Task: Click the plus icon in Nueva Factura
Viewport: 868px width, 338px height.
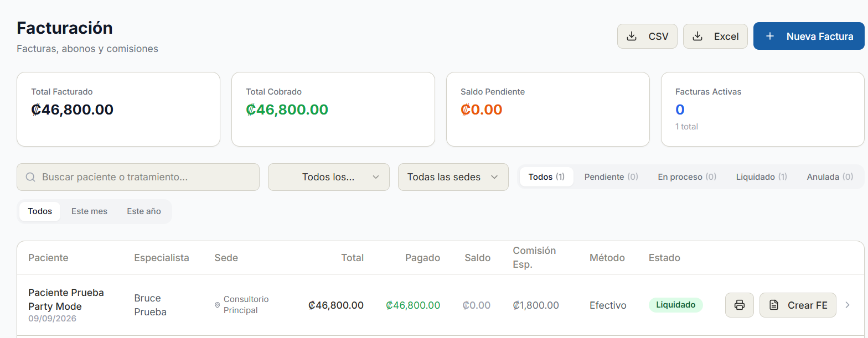Action: pyautogui.click(x=769, y=37)
